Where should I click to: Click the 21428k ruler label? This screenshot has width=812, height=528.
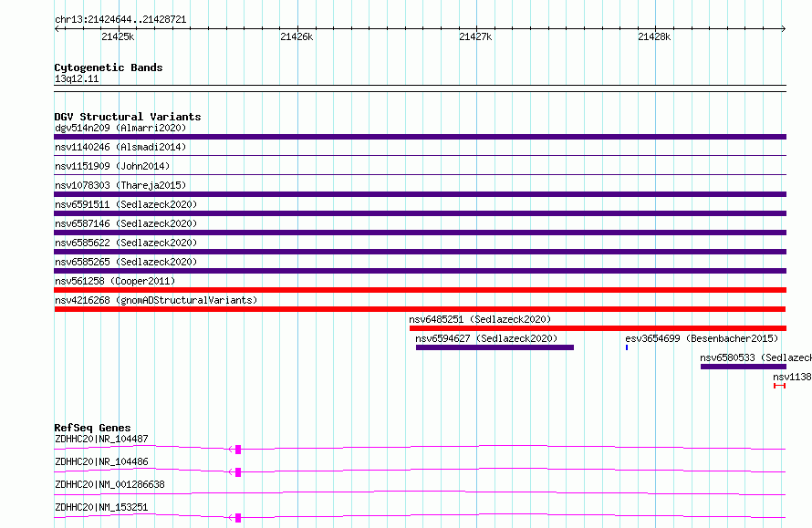[x=654, y=36]
